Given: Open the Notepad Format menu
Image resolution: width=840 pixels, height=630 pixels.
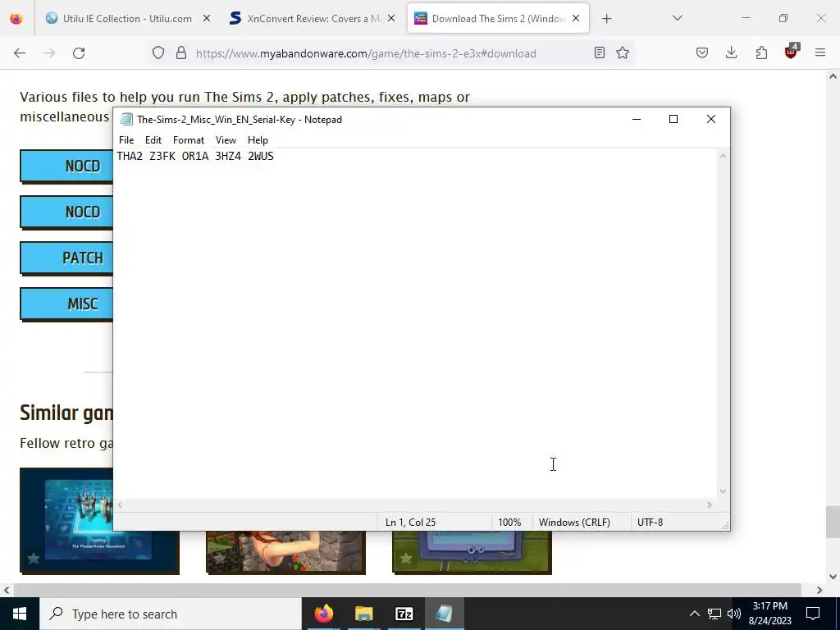Looking at the screenshot, I should 189,139.
